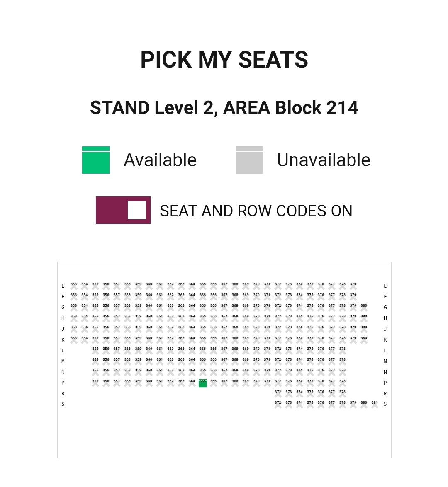Click the SEAT AND ROW CODES ON label
Screen dimensions: 448x487
tap(256, 211)
